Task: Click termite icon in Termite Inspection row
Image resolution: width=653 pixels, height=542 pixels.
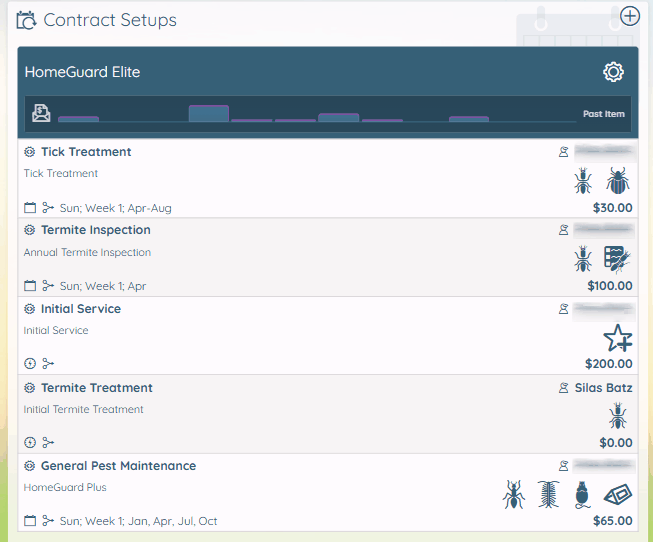Action: coord(583,259)
